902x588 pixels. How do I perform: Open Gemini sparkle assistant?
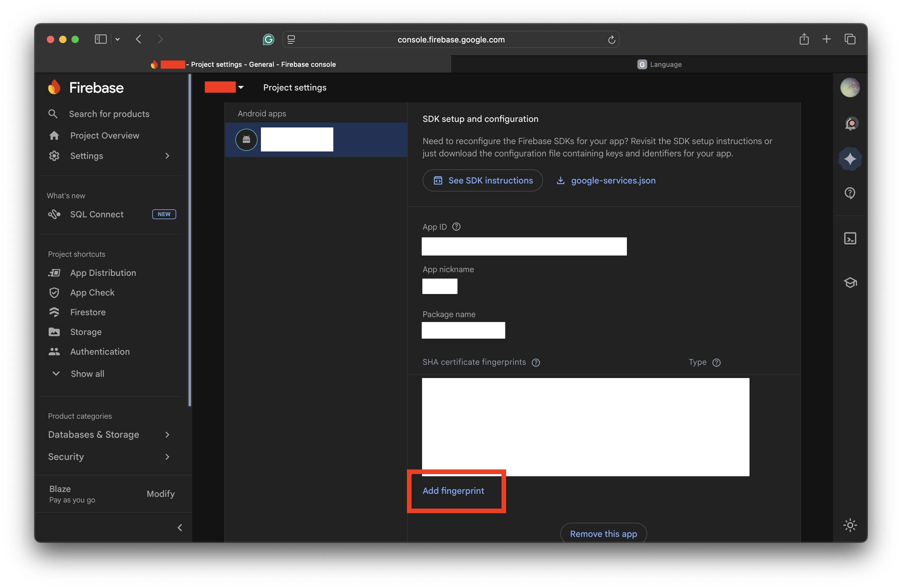[x=850, y=159]
